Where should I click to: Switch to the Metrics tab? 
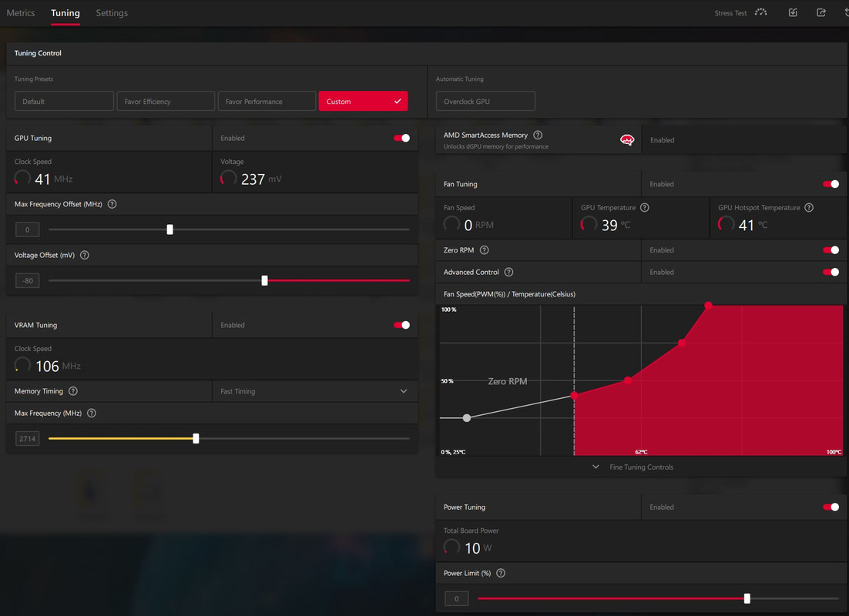21,13
